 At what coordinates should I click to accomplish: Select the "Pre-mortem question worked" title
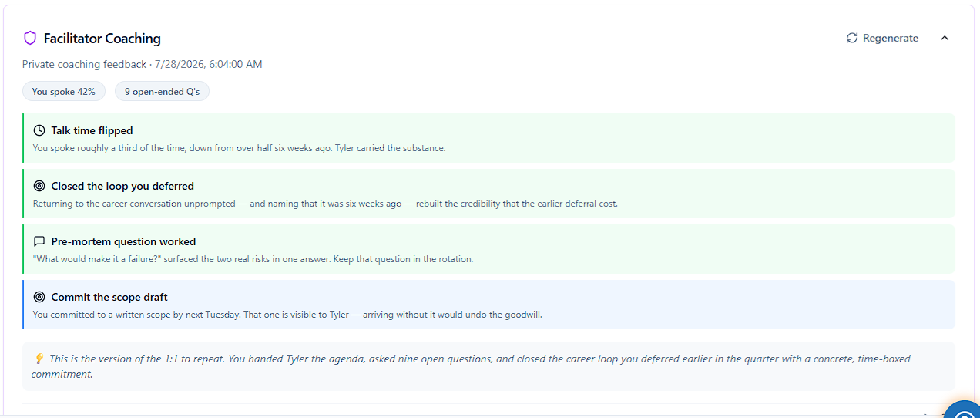(x=123, y=241)
